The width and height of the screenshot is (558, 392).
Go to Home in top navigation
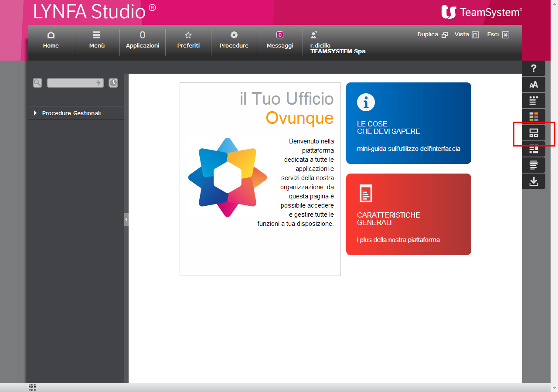click(x=51, y=40)
